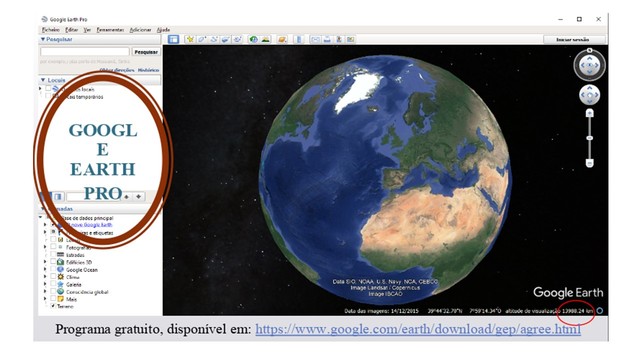Click the split-panel icon below Locais list
This screenshot has width=640, height=360.
[x=58, y=197]
